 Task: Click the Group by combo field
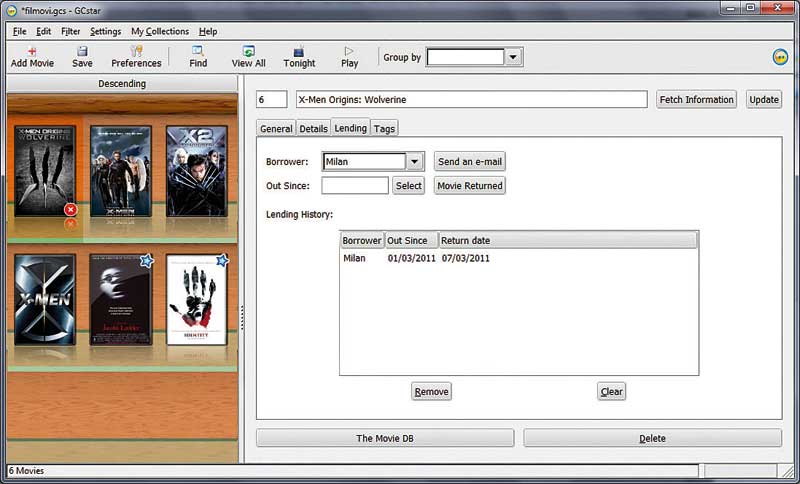(466, 57)
